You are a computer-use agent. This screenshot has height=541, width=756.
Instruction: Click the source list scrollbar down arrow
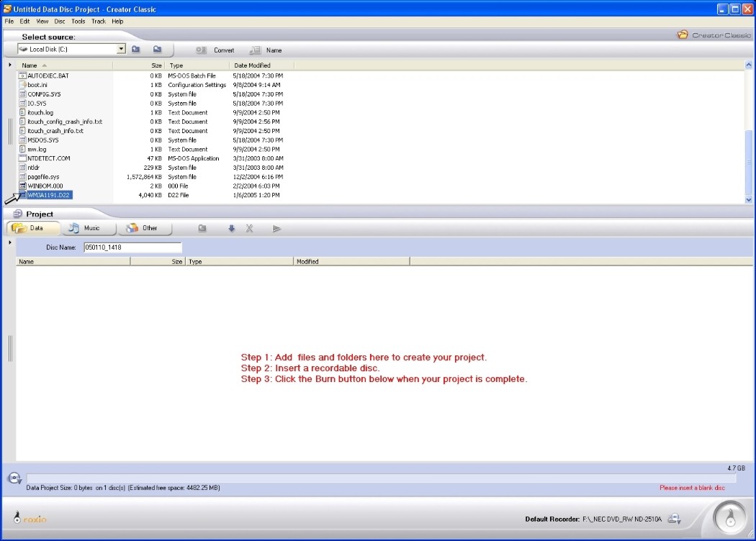pos(748,199)
